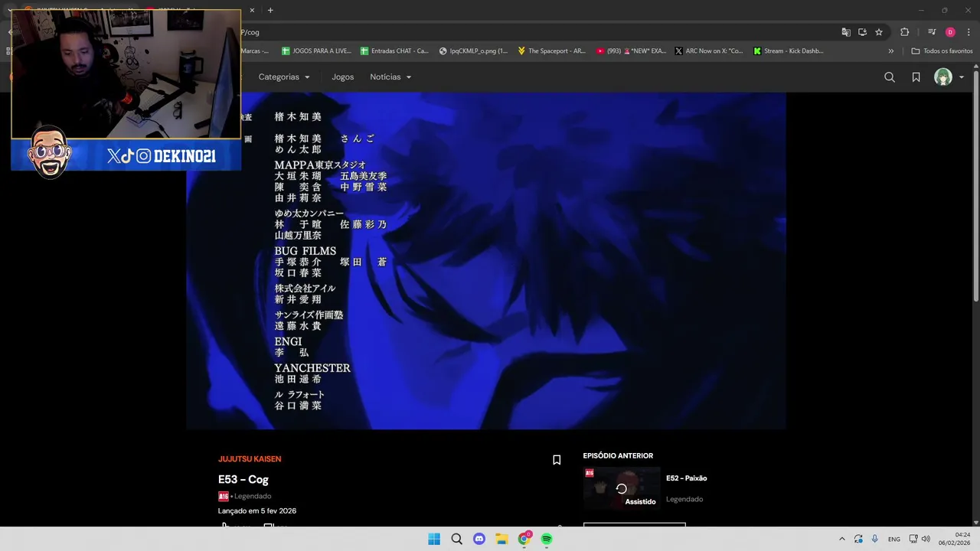Viewport: 980px width, 551px height.
Task: Open Discord from the taskbar
Action: tap(479, 539)
